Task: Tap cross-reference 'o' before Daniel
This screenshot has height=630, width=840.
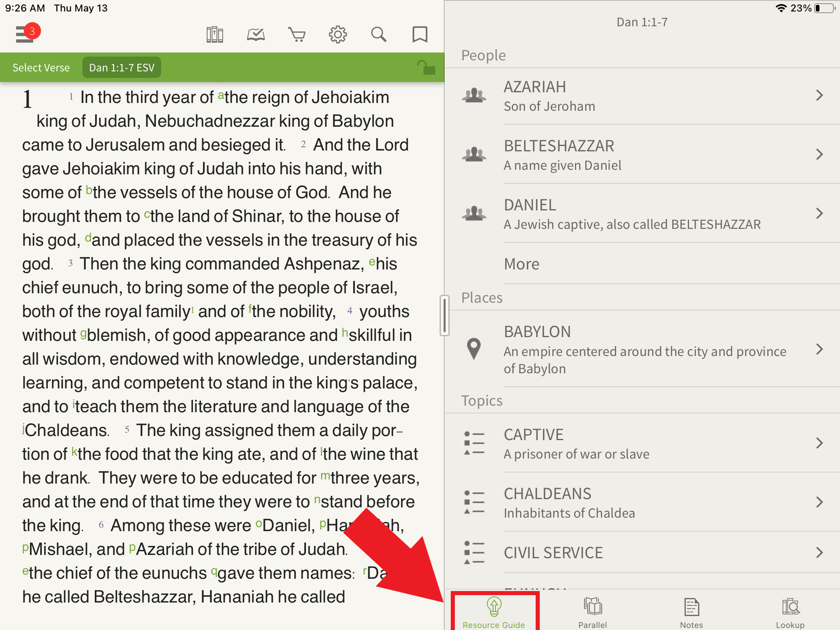Action: tap(258, 523)
